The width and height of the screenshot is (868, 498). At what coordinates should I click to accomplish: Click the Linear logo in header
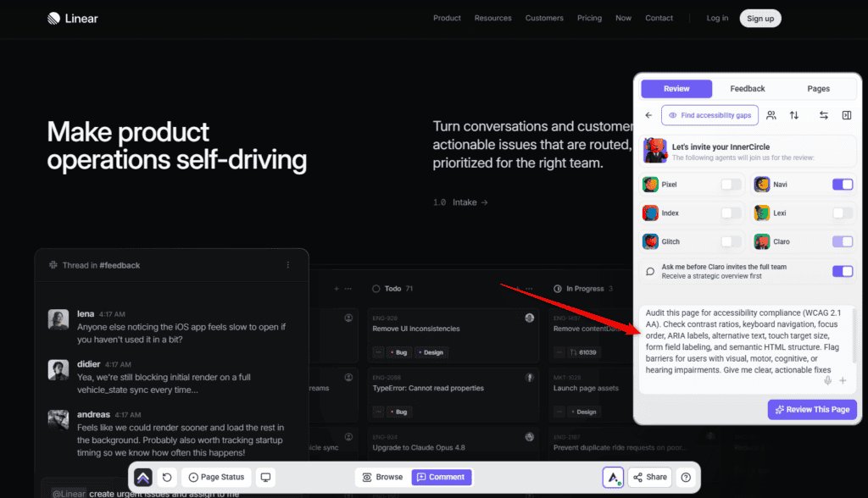pos(73,19)
